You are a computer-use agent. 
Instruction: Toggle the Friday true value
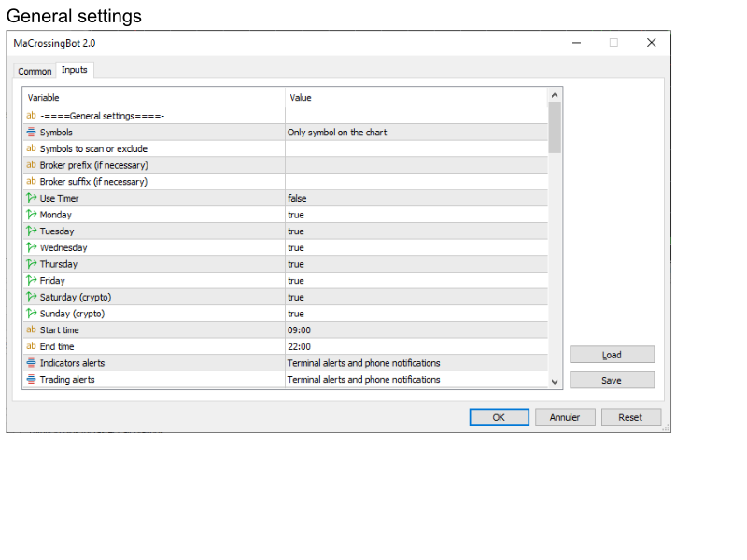coord(416,281)
